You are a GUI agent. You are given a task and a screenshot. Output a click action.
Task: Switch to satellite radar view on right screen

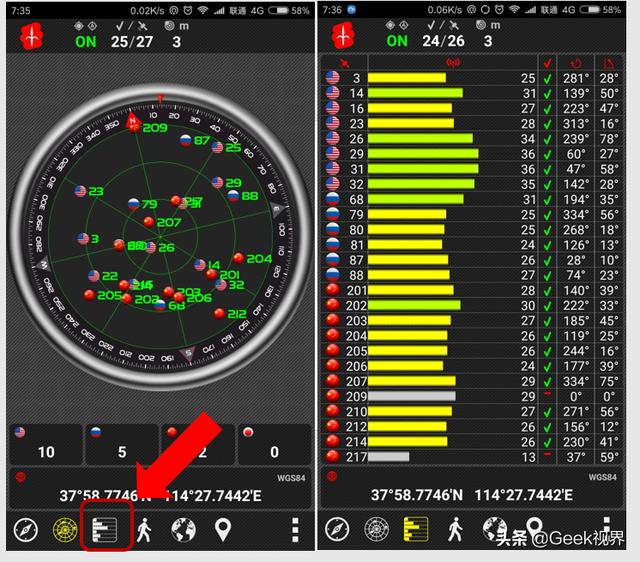point(376,529)
